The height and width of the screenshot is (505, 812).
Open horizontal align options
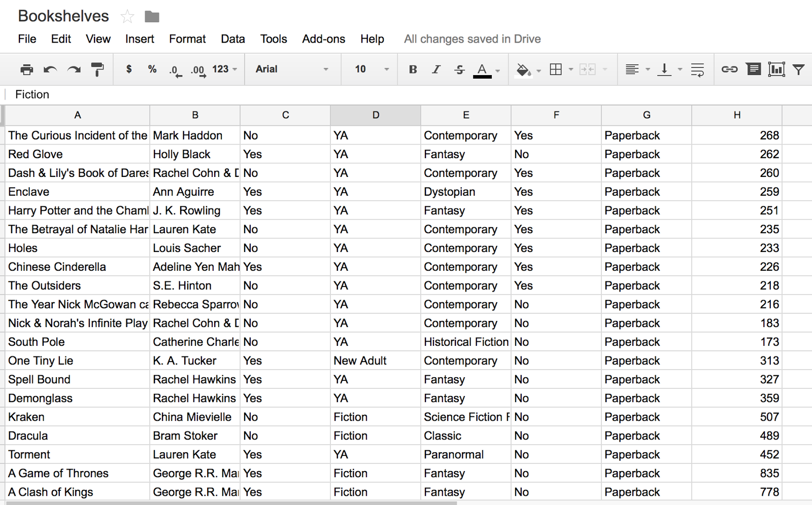pos(632,69)
